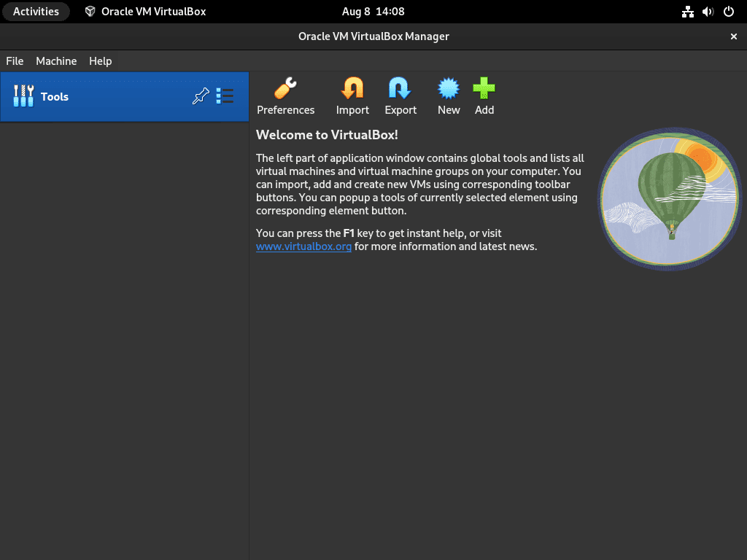Open the Tools list options menu
Image resolution: width=747 pixels, height=560 pixels.
225,96
